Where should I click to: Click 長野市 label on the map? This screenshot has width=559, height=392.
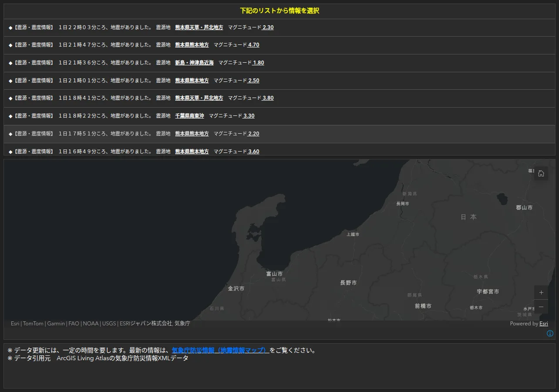[348, 283]
